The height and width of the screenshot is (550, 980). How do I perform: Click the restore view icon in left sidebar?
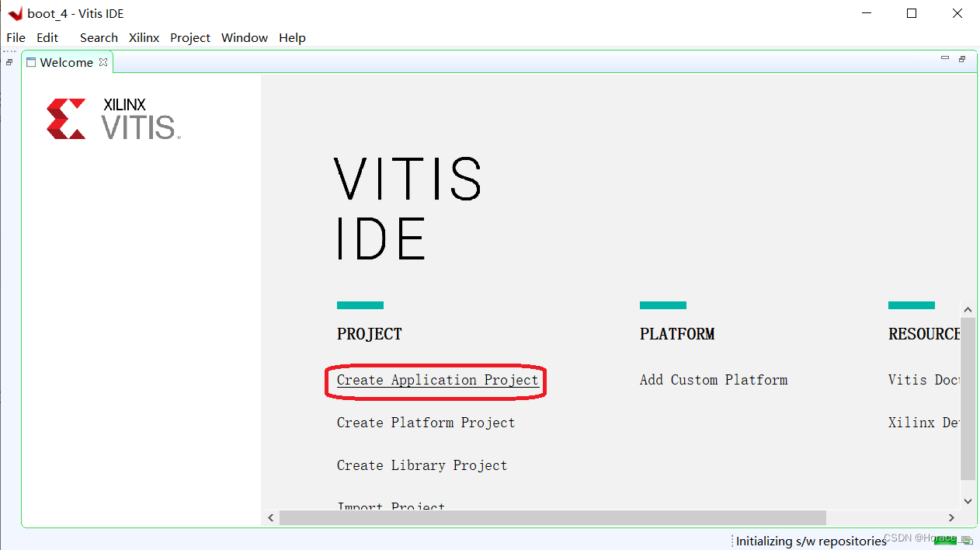point(9,61)
